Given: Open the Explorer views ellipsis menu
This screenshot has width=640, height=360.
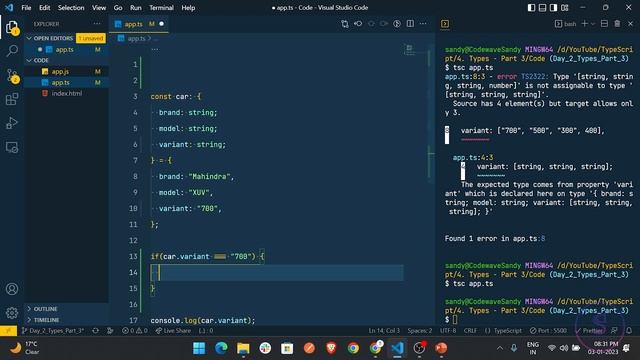Looking at the screenshot, I should [97, 24].
